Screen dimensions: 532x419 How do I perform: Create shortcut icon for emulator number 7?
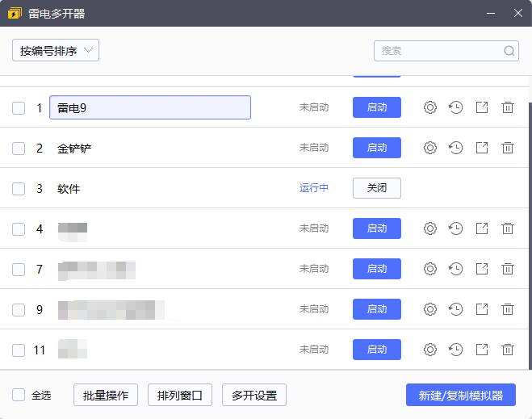[482, 269]
